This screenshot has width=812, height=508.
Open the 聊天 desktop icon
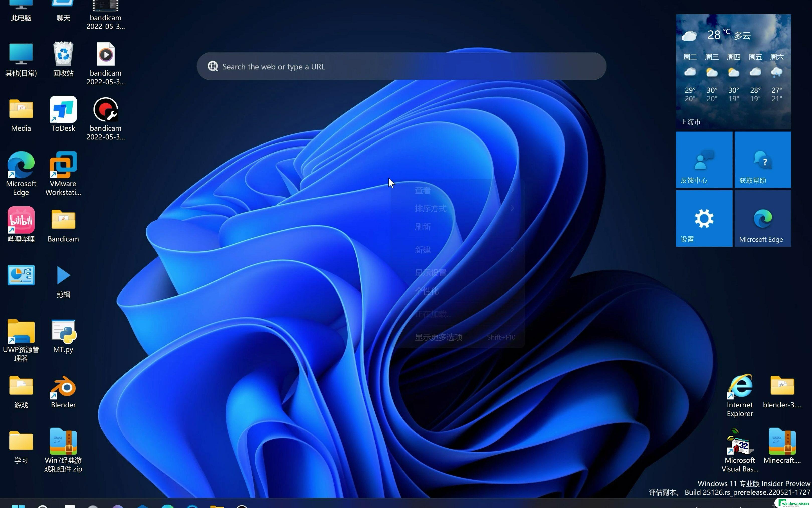coord(63,11)
